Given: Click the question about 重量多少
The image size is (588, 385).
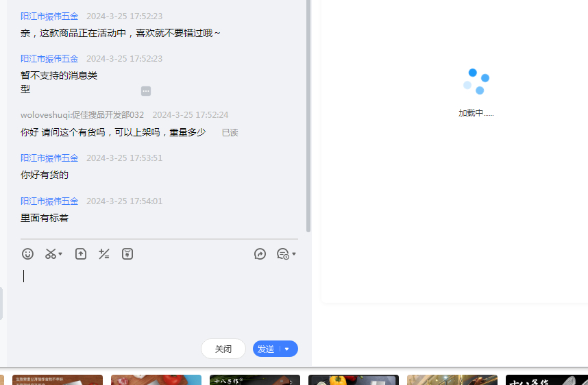Looking at the screenshot, I should point(113,132).
